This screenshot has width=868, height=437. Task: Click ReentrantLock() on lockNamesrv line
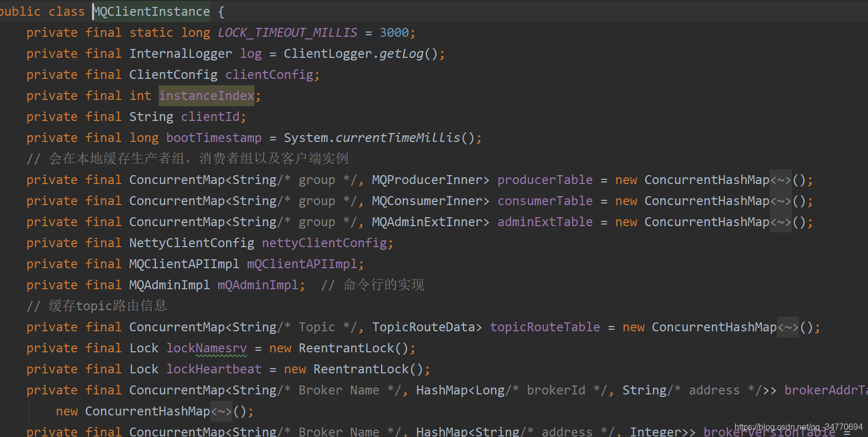pos(354,348)
